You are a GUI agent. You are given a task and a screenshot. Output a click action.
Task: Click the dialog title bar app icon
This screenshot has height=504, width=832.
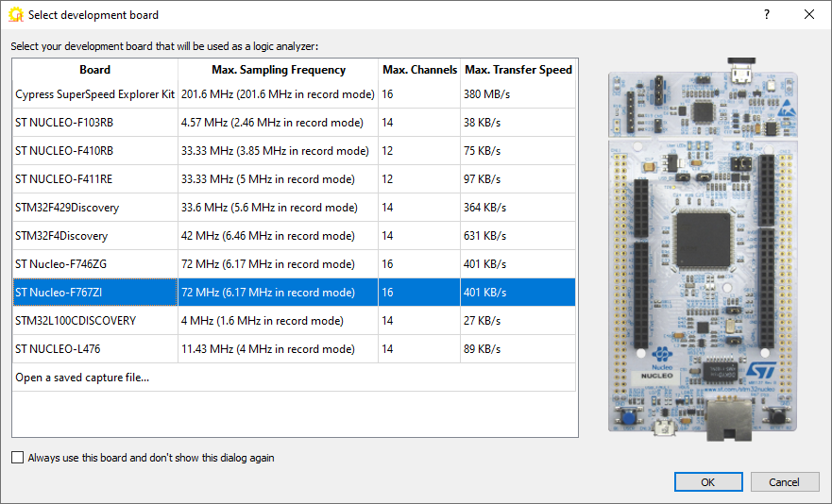click(16, 15)
